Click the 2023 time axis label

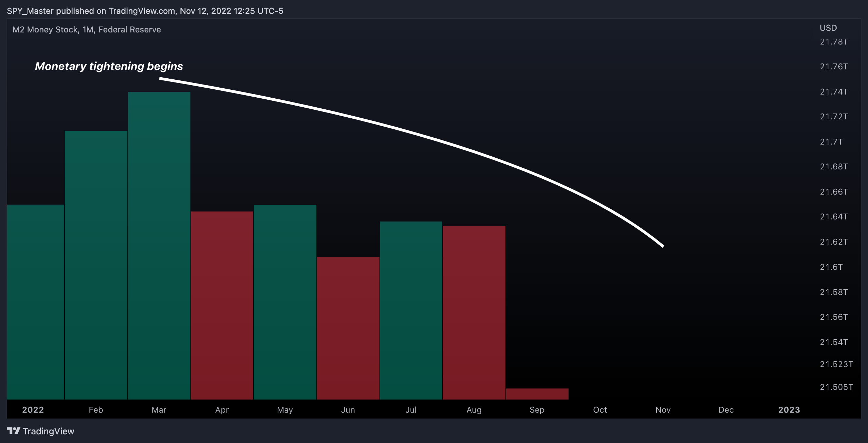pos(789,410)
